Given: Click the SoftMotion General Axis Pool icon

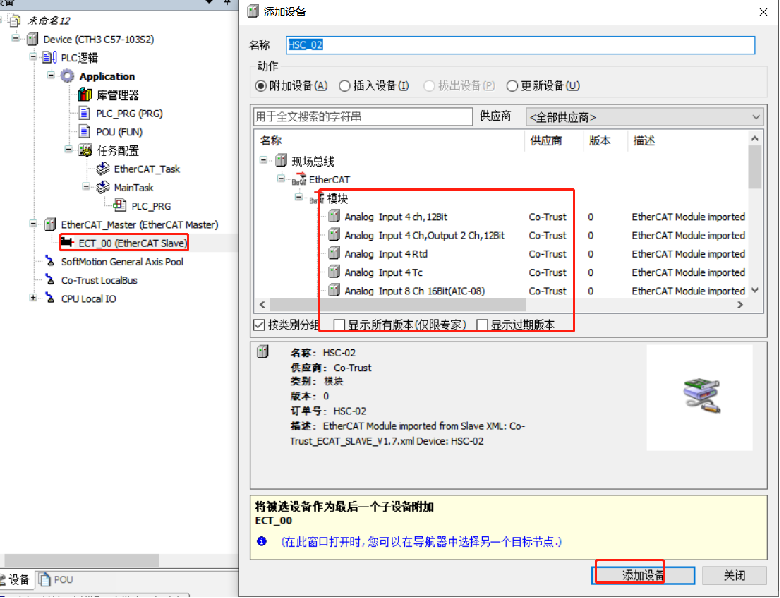Looking at the screenshot, I should coord(50,261).
